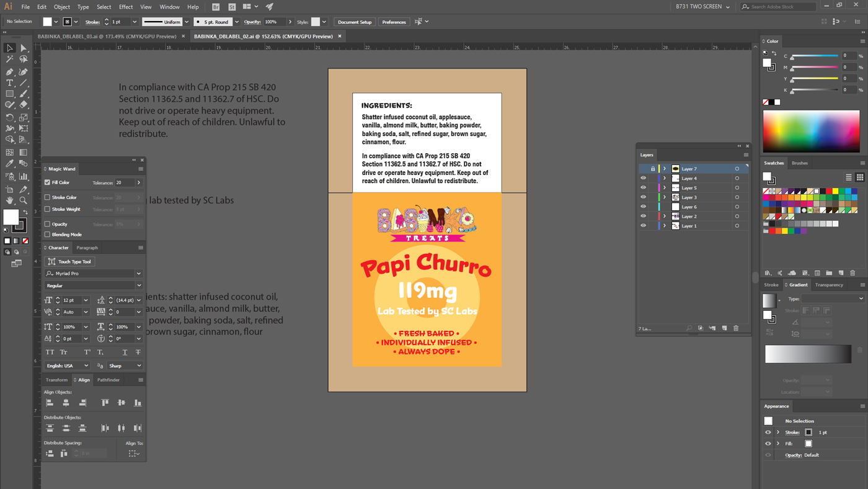The image size is (868, 489).
Task: Open the Transparency tab
Action: pos(829,285)
